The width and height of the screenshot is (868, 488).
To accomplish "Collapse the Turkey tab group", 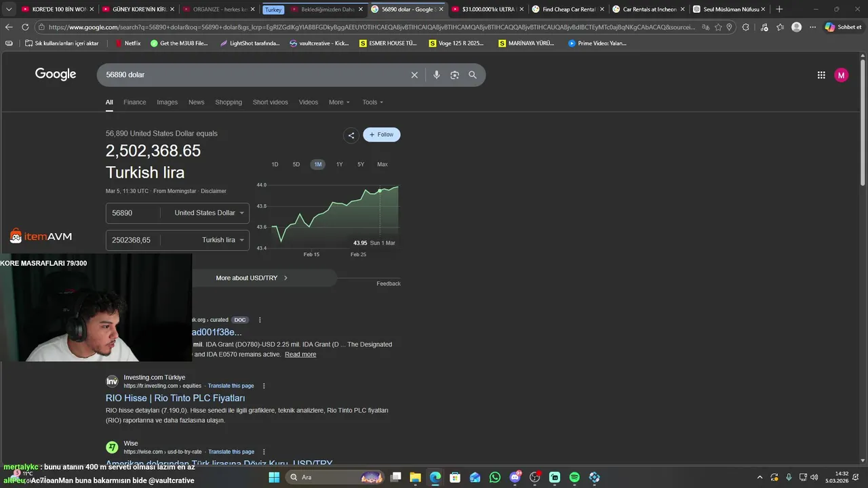I will (273, 9).
